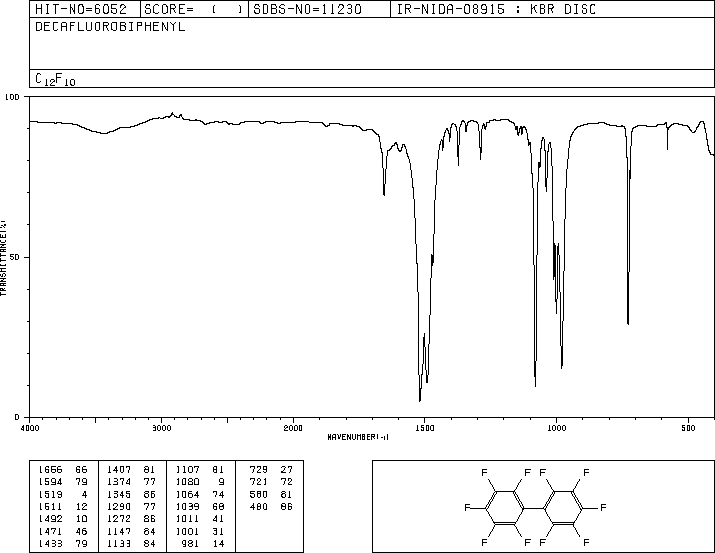Click the 2000 wavenumber axis label
Image resolution: width=715 pixels, height=553 pixels.
tap(293, 428)
